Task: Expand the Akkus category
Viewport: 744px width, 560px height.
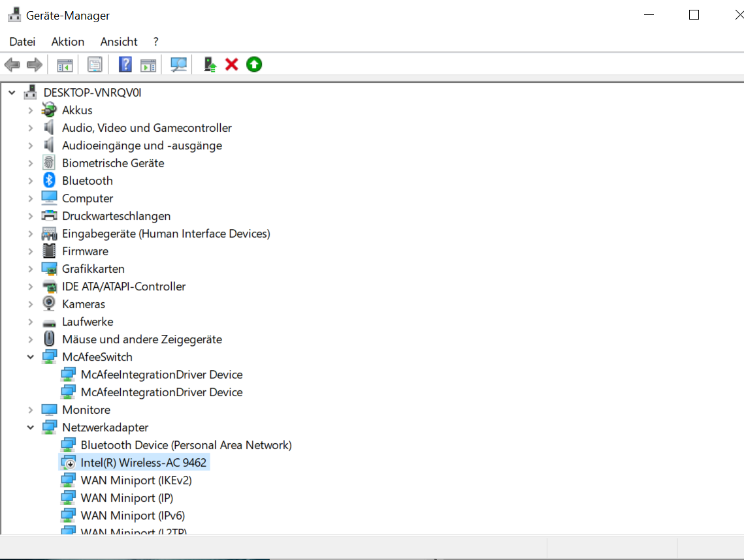Action: (30, 110)
